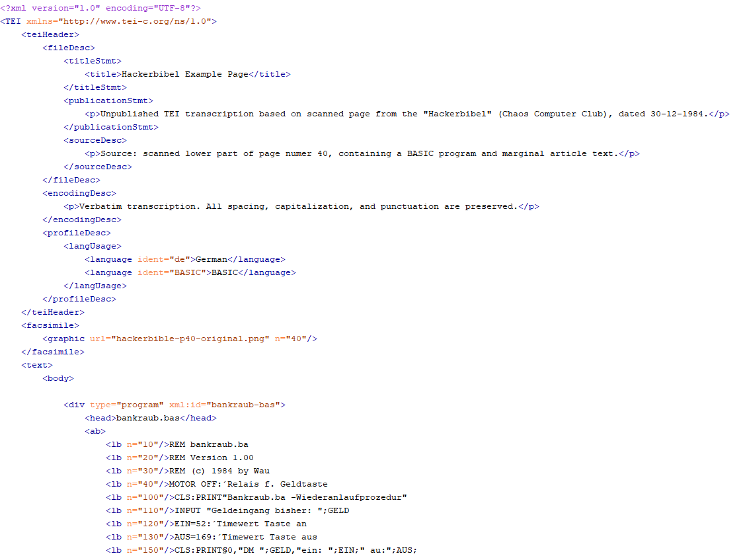The height and width of the screenshot is (560, 743).
Task: Click the opening sourceDesc tag
Action: coord(95,140)
